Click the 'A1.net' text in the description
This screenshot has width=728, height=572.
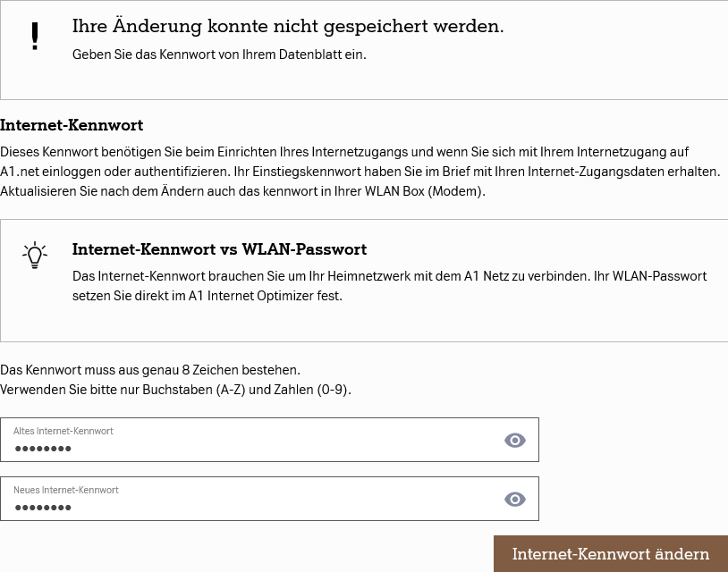[x=20, y=172]
